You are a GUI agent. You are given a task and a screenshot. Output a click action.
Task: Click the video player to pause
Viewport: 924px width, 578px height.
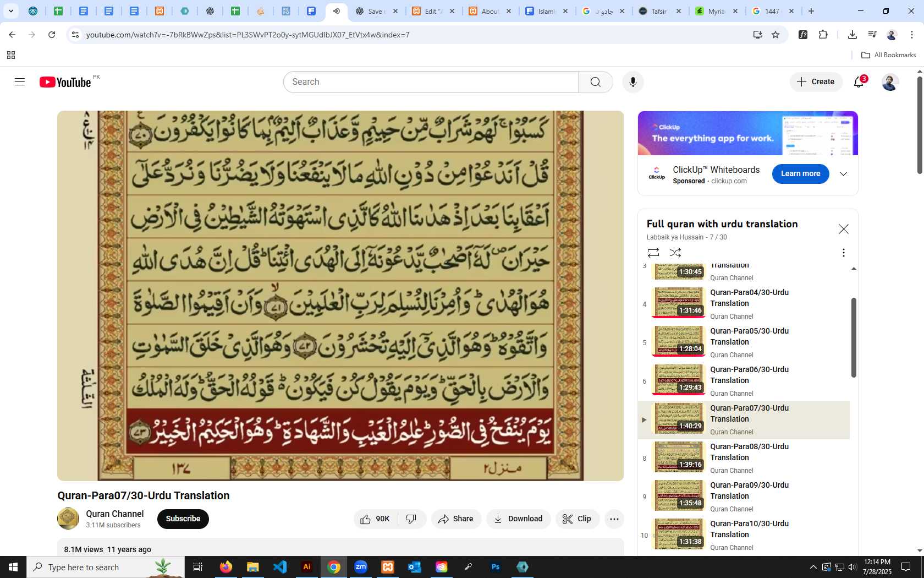[340, 296]
